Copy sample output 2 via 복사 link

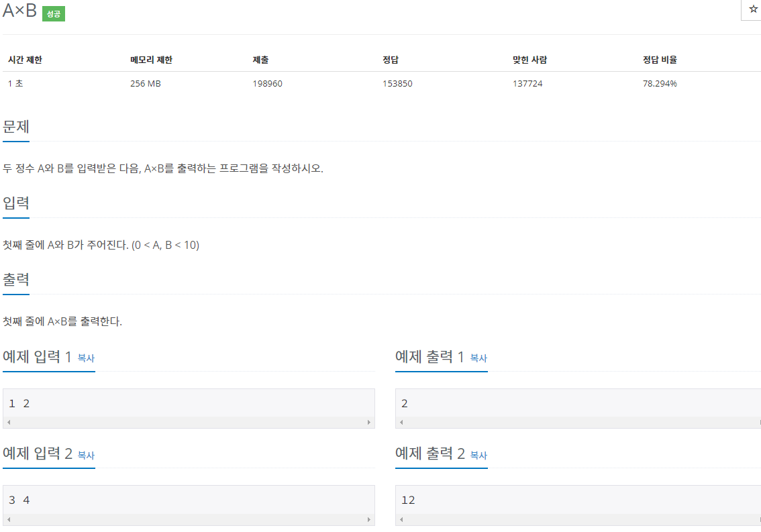[x=478, y=456]
